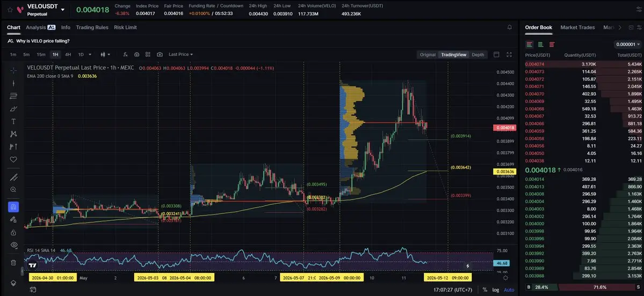
Task: Toggle lock all drawing tools
Action: click(13, 232)
